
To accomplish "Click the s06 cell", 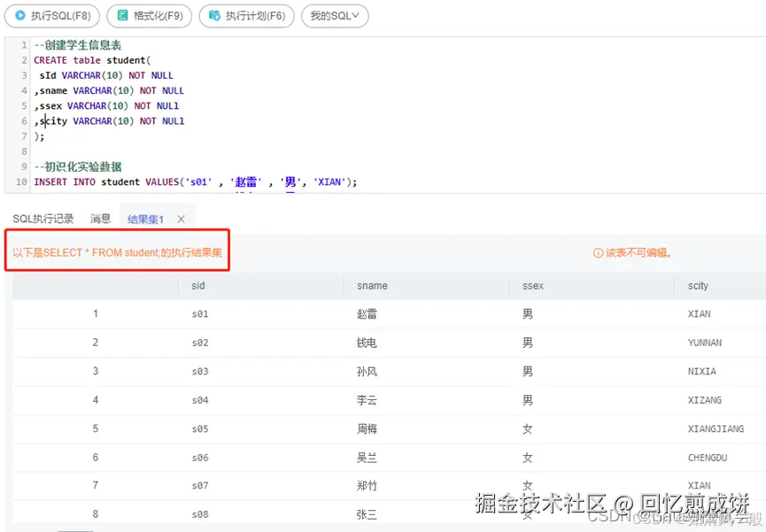I will coord(200,458).
